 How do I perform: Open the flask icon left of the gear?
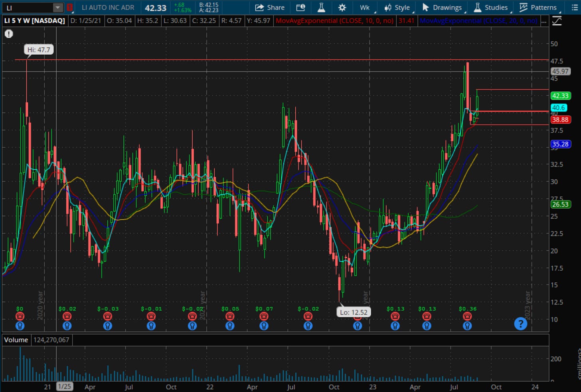click(x=321, y=8)
